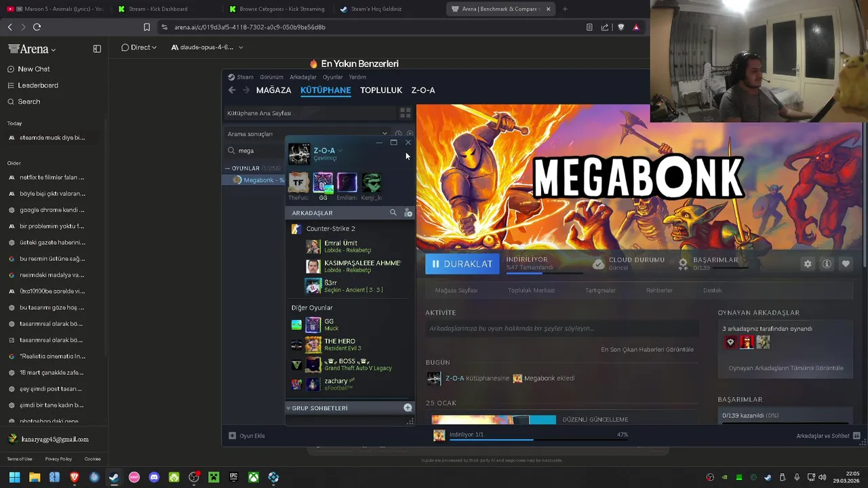This screenshot has height=488, width=868.
Task: Open the Arkadaşlar menu
Action: [303, 77]
